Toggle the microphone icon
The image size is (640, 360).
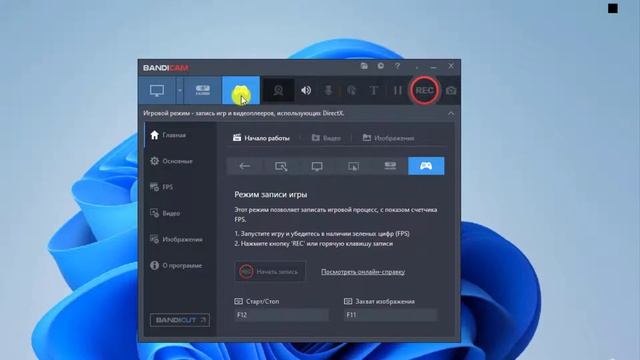point(328,90)
